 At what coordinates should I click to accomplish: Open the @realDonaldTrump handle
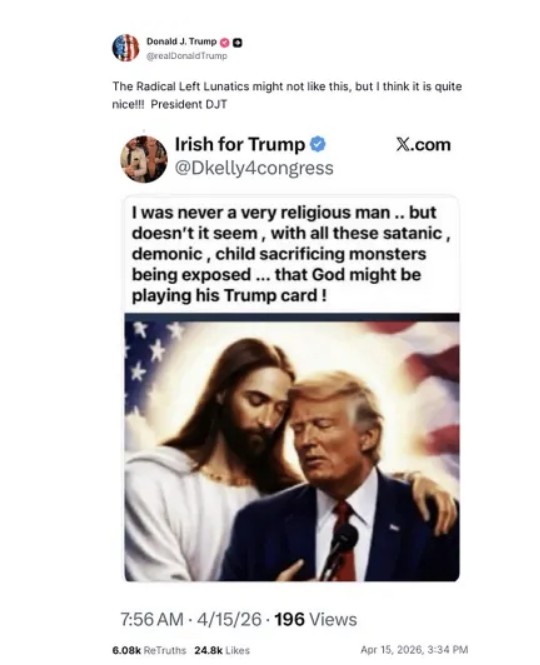click(187, 56)
